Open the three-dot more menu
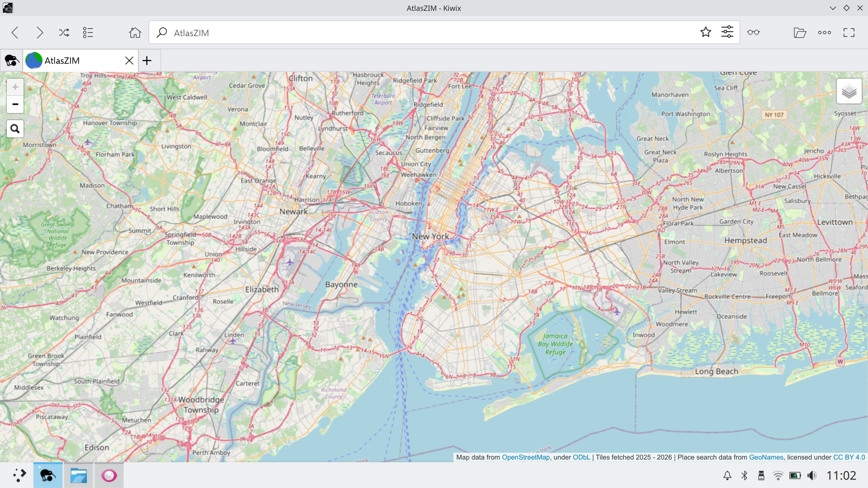 click(825, 33)
